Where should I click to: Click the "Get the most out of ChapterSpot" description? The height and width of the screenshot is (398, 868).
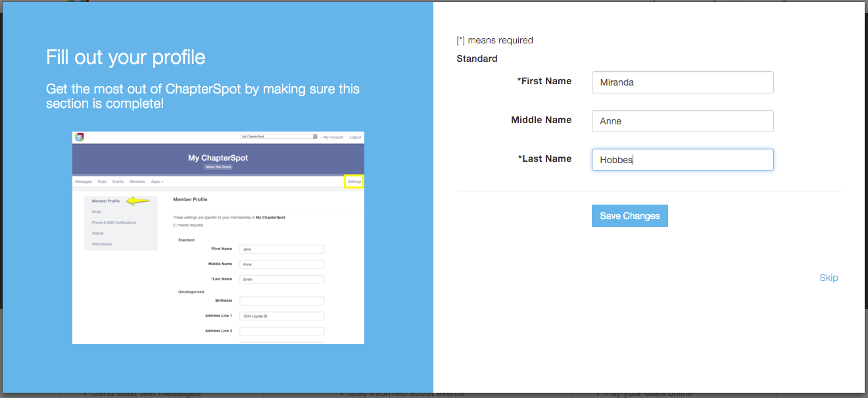pyautogui.click(x=203, y=96)
